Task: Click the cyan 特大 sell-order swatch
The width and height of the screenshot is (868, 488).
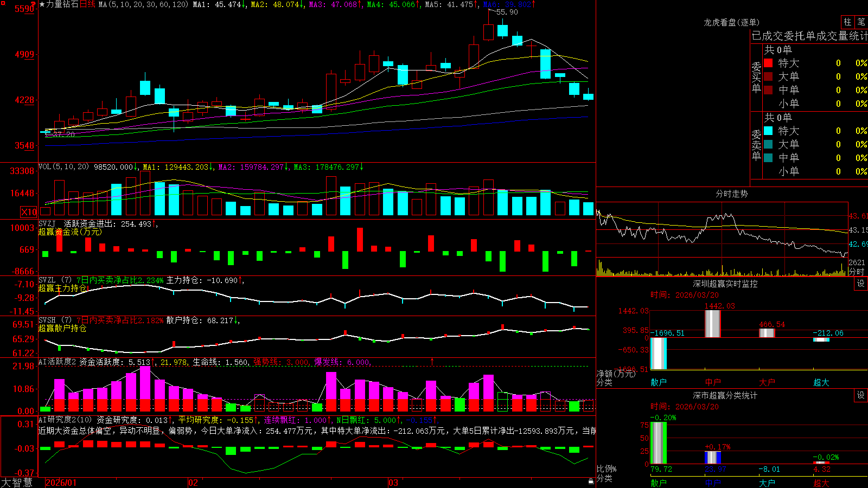Action: (768, 131)
